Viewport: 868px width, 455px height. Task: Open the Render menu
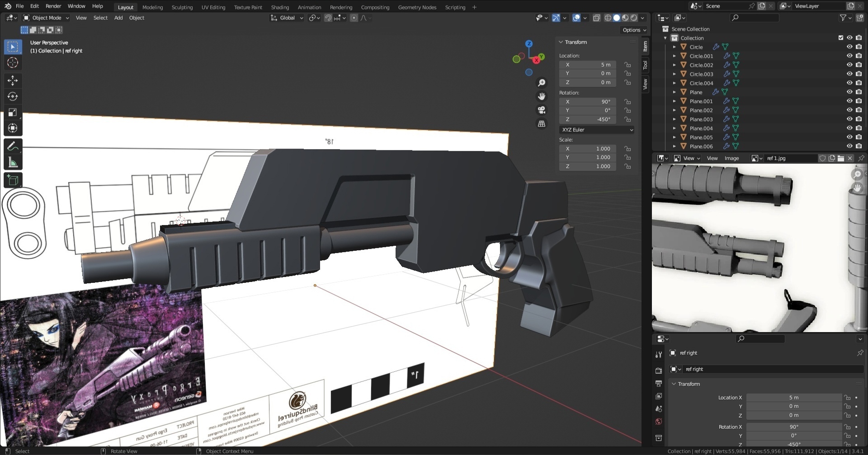click(x=53, y=6)
